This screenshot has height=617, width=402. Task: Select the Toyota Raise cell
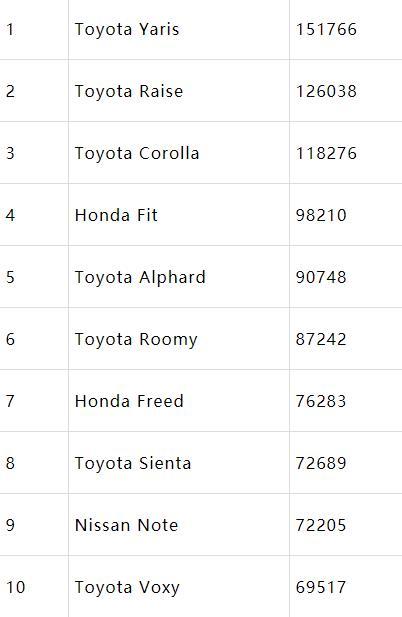(179, 91)
